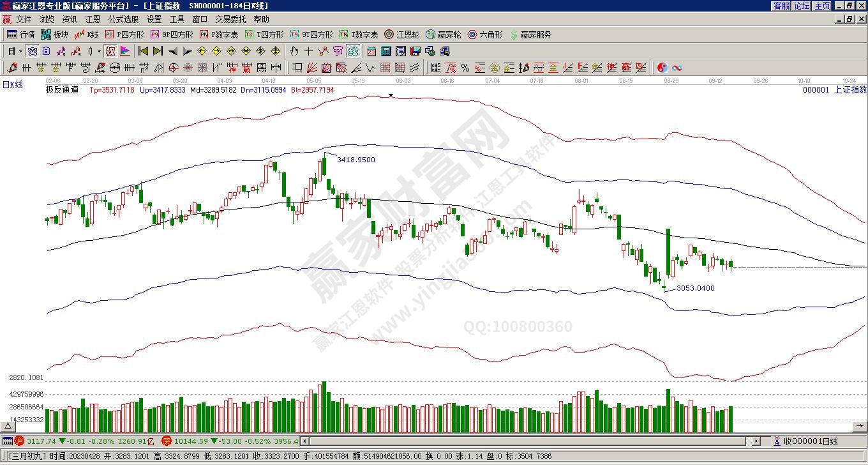Click the blue infinity symbol icon
Viewport: 868px width, 465px height.
tap(677, 68)
